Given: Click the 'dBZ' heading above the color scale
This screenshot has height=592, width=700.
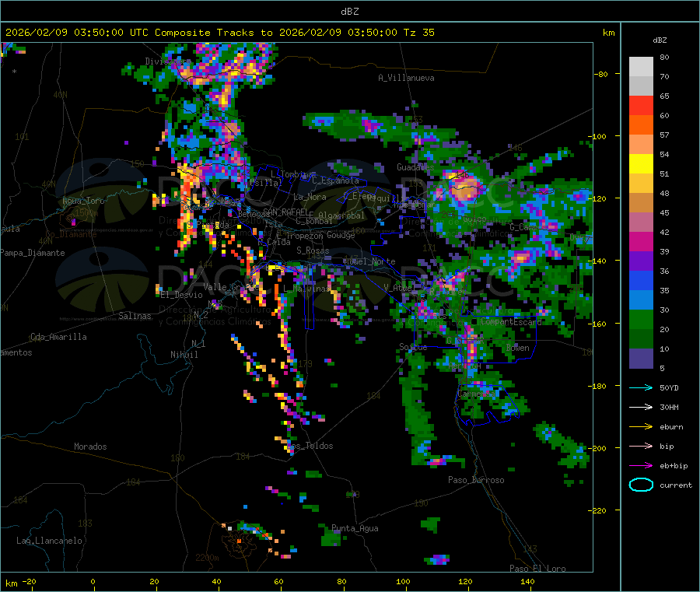Looking at the screenshot, I should coord(660,40).
